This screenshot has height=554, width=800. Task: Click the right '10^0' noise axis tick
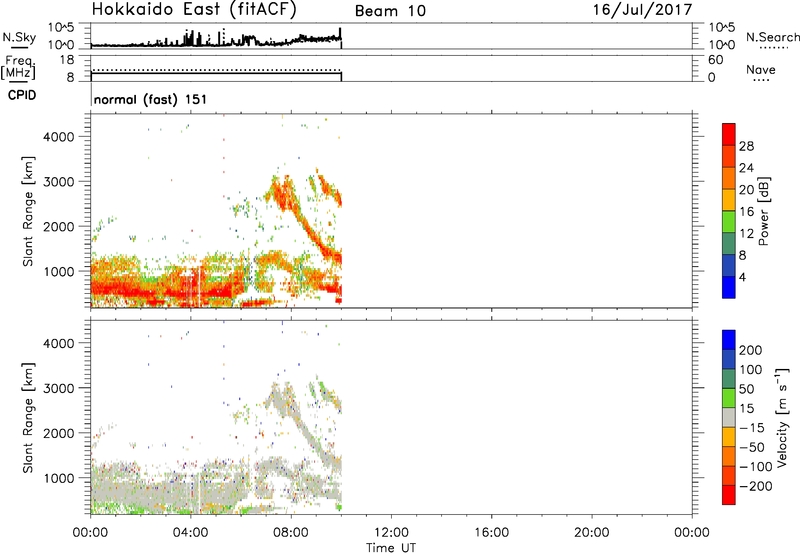click(x=721, y=45)
